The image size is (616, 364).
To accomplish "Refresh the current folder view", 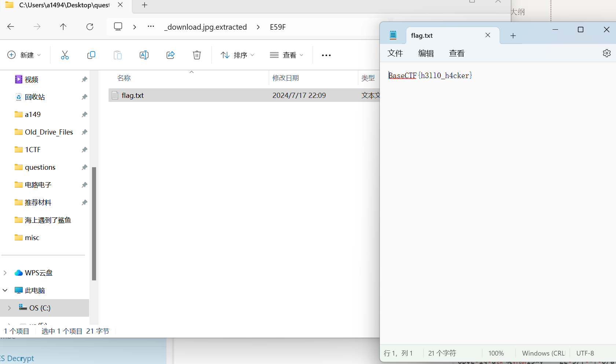I will pyautogui.click(x=90, y=27).
